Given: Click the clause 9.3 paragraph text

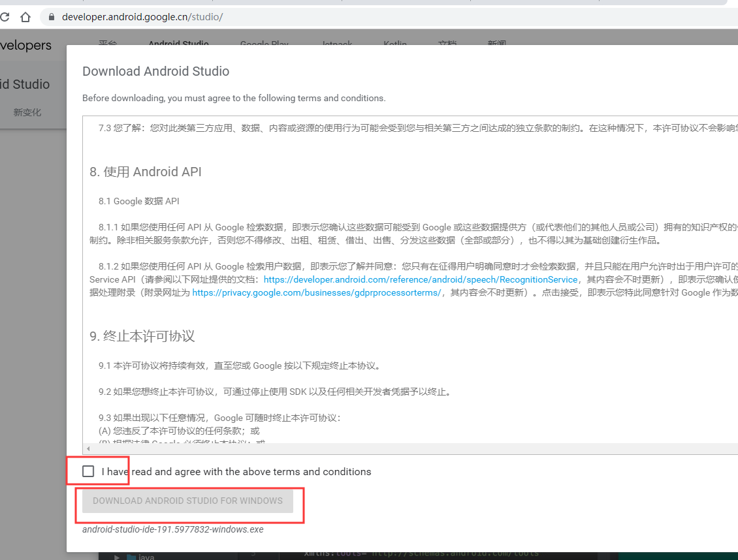Looking at the screenshot, I should click(x=219, y=418).
